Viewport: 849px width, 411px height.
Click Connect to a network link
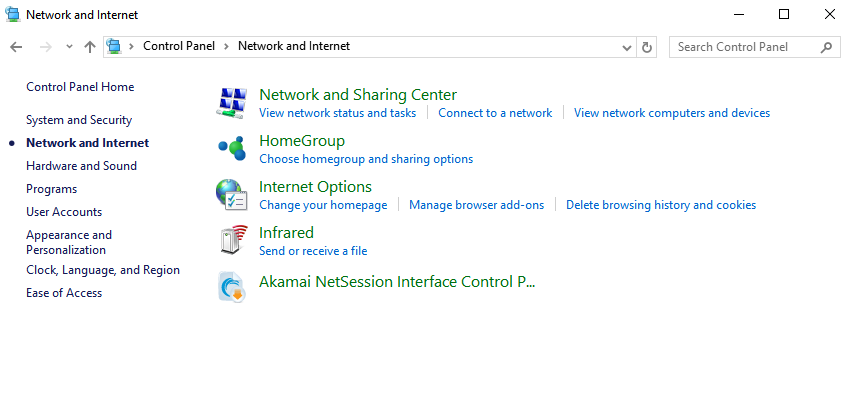495,113
